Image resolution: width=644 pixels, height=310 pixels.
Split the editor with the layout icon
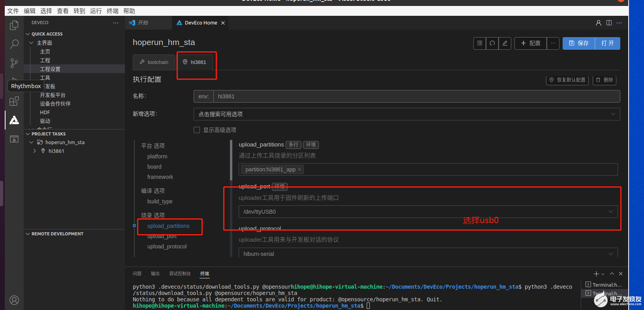pyautogui.click(x=609, y=23)
